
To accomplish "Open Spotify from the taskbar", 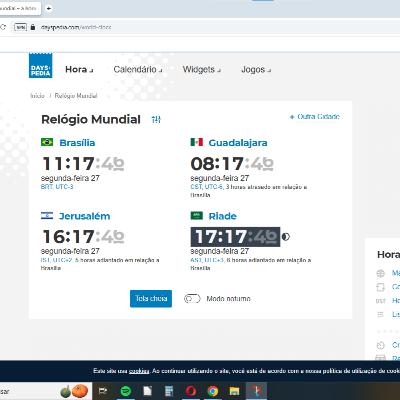I will tap(125, 391).
